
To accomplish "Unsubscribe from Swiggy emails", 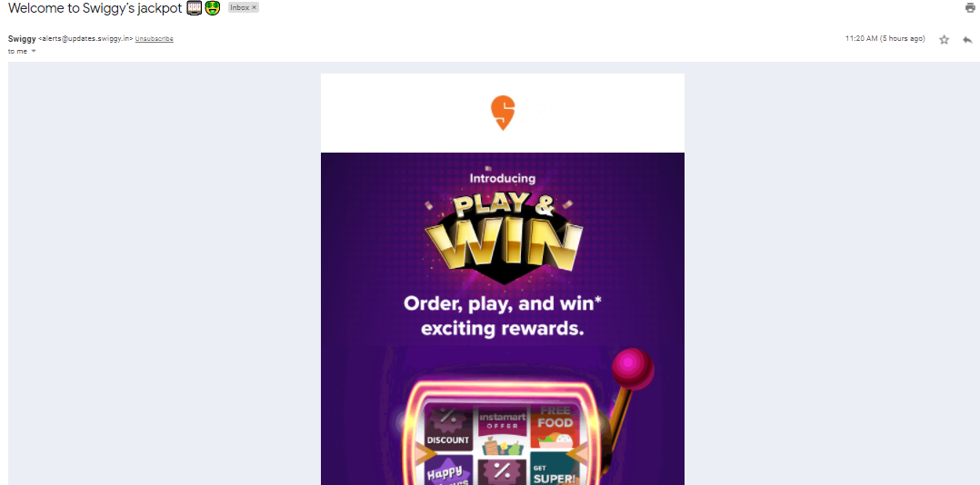I will pyautogui.click(x=154, y=39).
